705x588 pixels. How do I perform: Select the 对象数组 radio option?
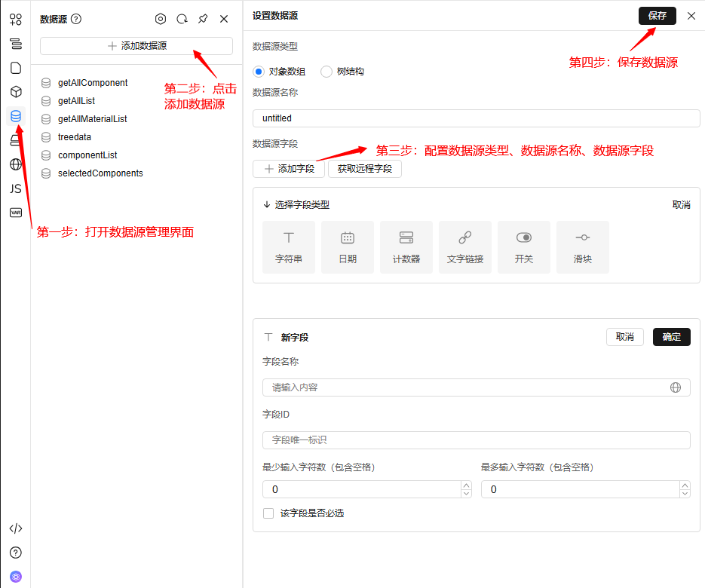(259, 72)
